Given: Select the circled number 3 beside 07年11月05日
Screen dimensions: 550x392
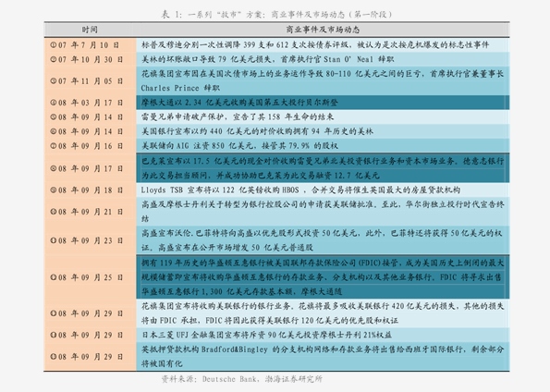Looking at the screenshot, I should (53, 81).
